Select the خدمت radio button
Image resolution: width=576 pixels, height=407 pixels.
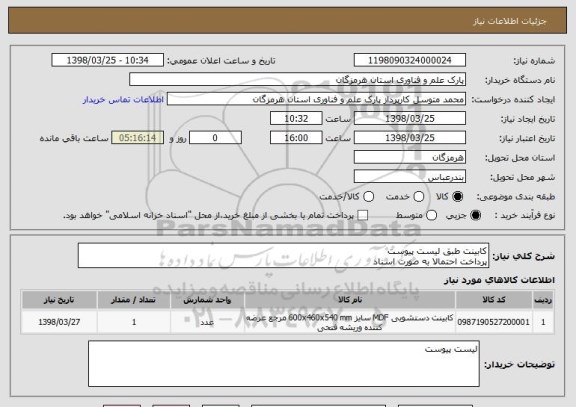point(419,197)
